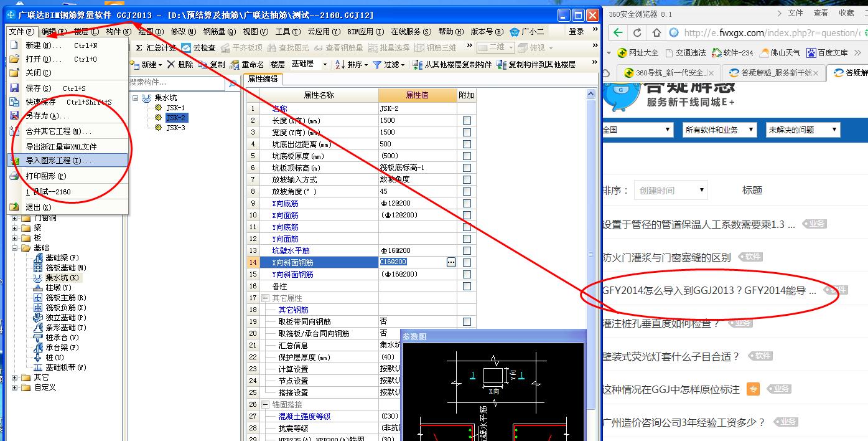Collapse 集水坑 node in component list
Viewport: 868px width, 441px height.
point(136,98)
